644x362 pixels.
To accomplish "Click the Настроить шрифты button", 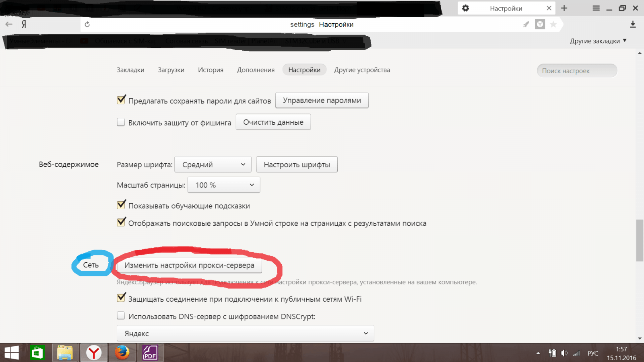I will click(297, 165).
